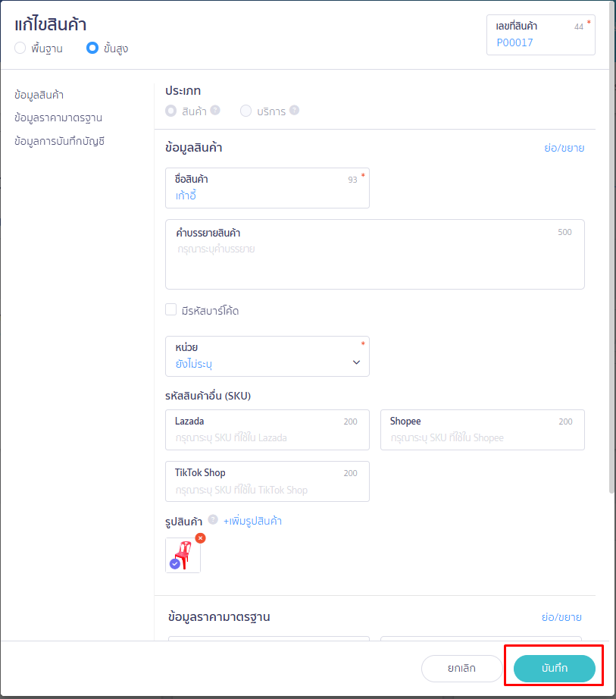Select ขั้นสูง advanced mode radio
The image size is (616, 699).
coord(92,49)
